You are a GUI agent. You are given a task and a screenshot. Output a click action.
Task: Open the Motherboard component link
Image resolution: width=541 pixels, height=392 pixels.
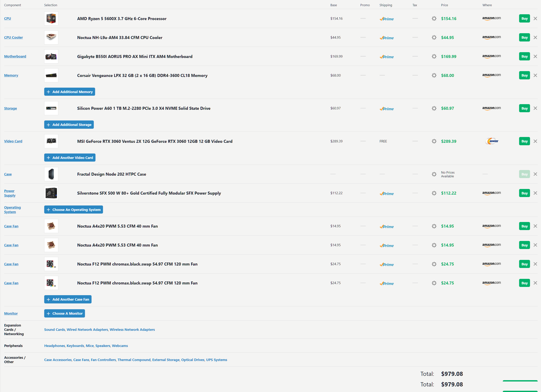coord(15,56)
